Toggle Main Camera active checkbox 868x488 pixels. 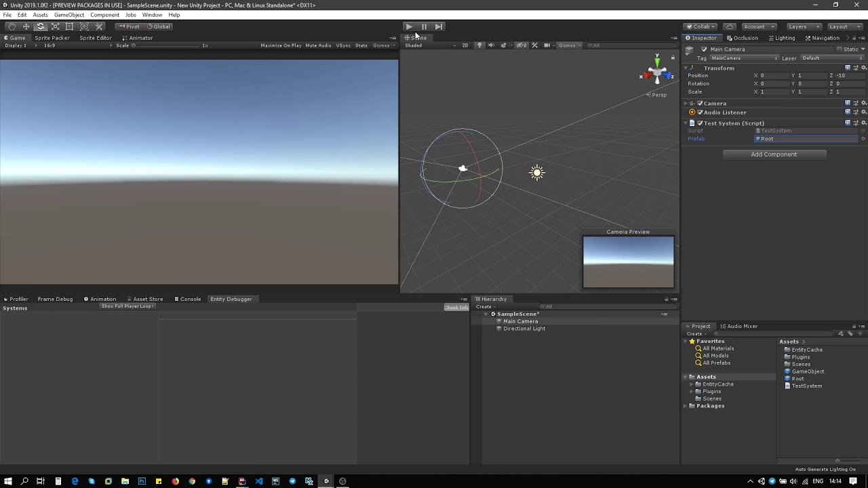pos(704,49)
